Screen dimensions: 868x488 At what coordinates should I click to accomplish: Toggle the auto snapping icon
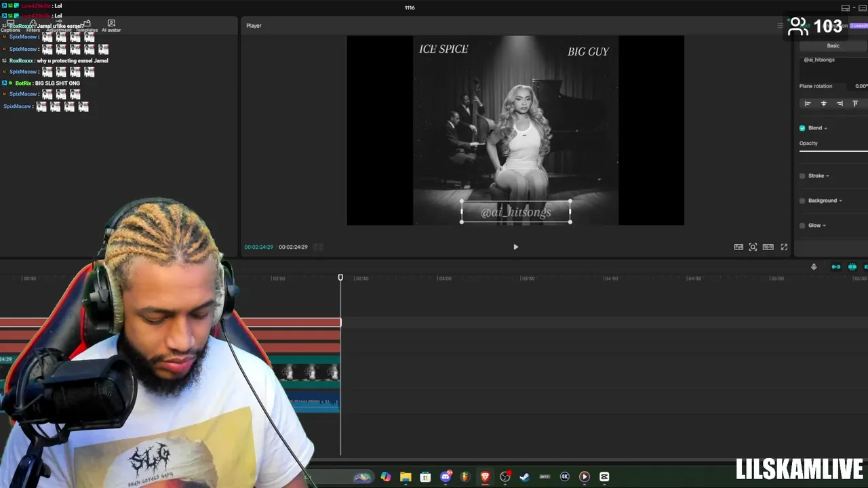click(x=852, y=267)
